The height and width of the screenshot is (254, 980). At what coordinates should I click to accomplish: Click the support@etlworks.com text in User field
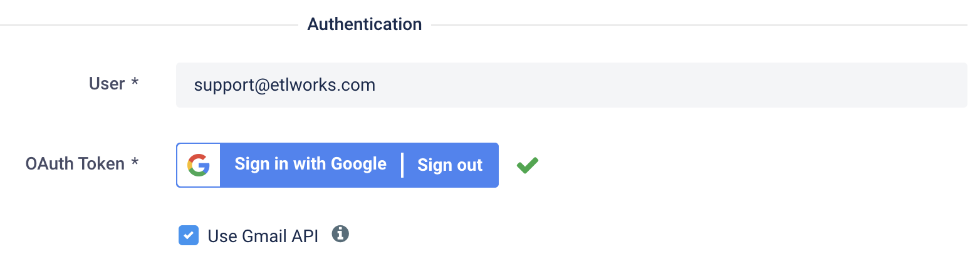[284, 85]
